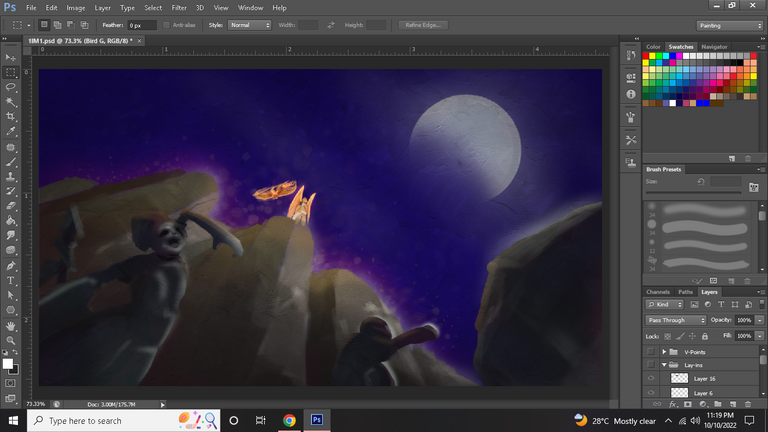Viewport: 768px width, 432px height.
Task: Open the Opacity slider dropdown
Action: (x=760, y=320)
